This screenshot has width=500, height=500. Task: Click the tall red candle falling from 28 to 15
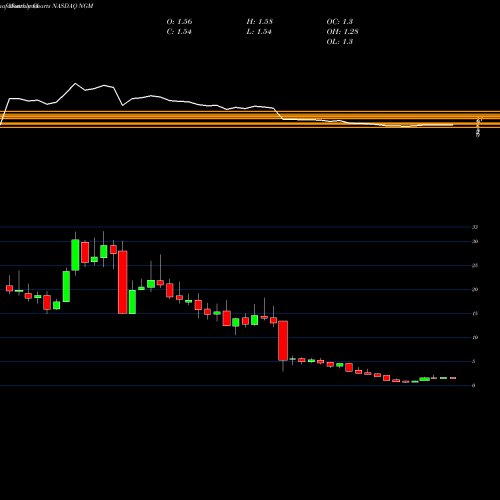[x=123, y=282]
